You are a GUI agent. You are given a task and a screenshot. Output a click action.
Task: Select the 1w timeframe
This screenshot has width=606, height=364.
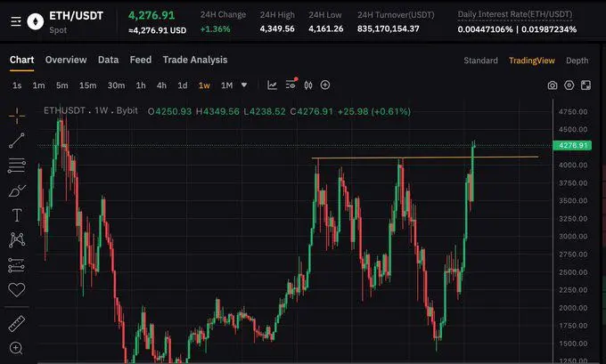click(204, 85)
